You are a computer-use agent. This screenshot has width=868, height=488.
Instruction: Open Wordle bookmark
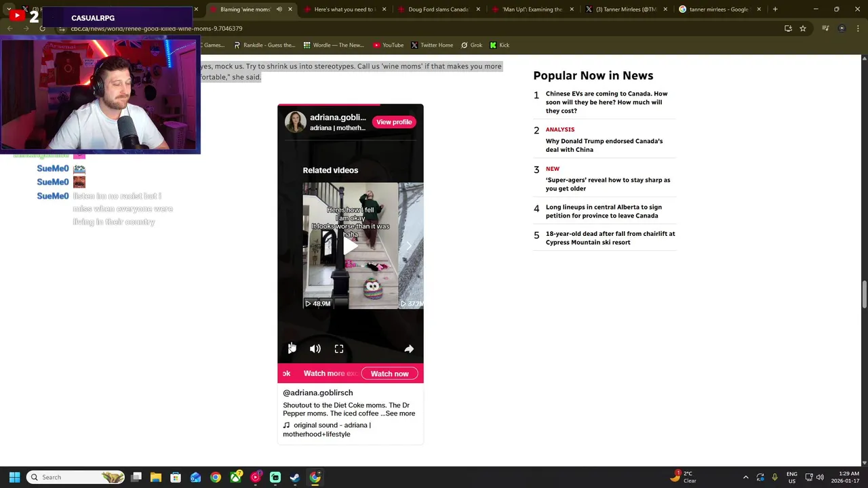(x=334, y=45)
